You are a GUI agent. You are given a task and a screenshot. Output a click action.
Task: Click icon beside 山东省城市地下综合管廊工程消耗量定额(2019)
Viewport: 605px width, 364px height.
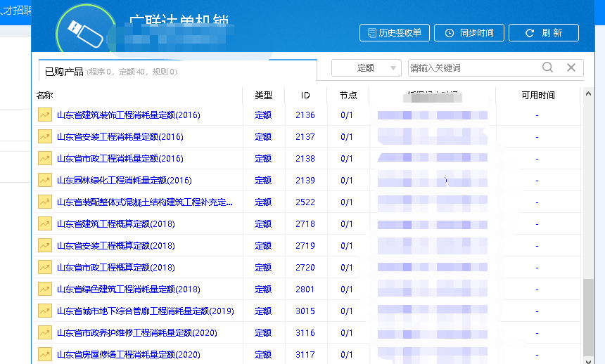45,311
